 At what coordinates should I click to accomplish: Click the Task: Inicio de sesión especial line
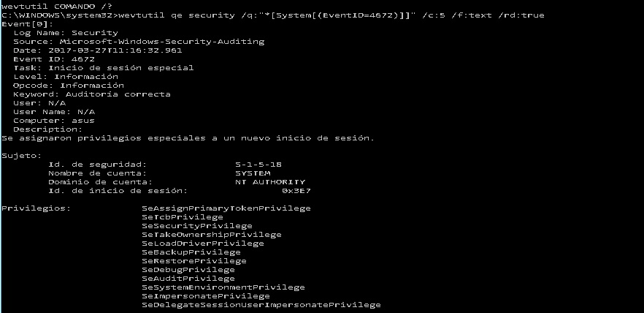point(104,68)
